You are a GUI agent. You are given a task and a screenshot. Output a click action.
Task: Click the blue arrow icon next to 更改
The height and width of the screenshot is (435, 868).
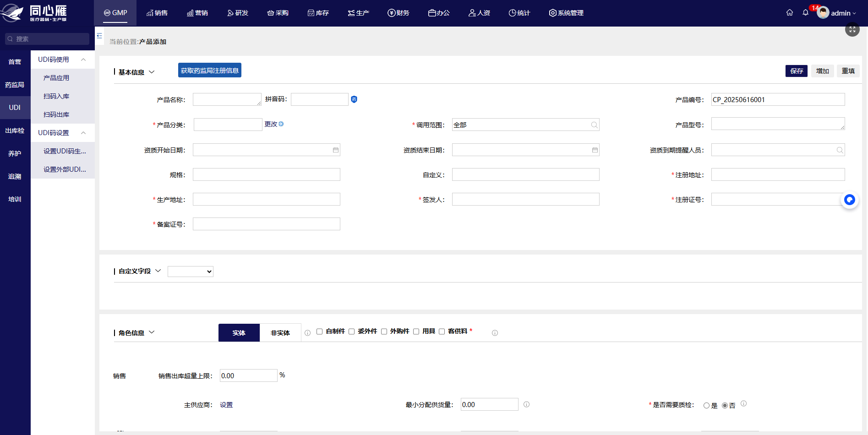281,124
